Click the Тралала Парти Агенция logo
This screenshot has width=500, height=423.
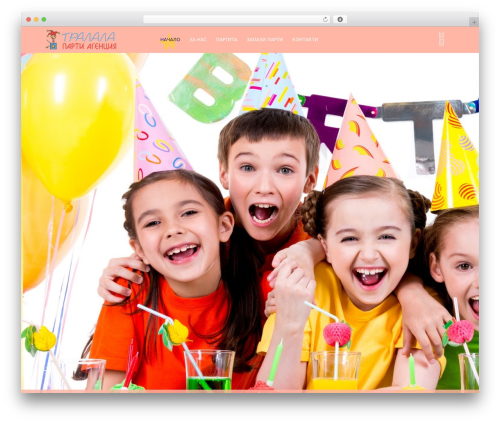click(x=81, y=40)
